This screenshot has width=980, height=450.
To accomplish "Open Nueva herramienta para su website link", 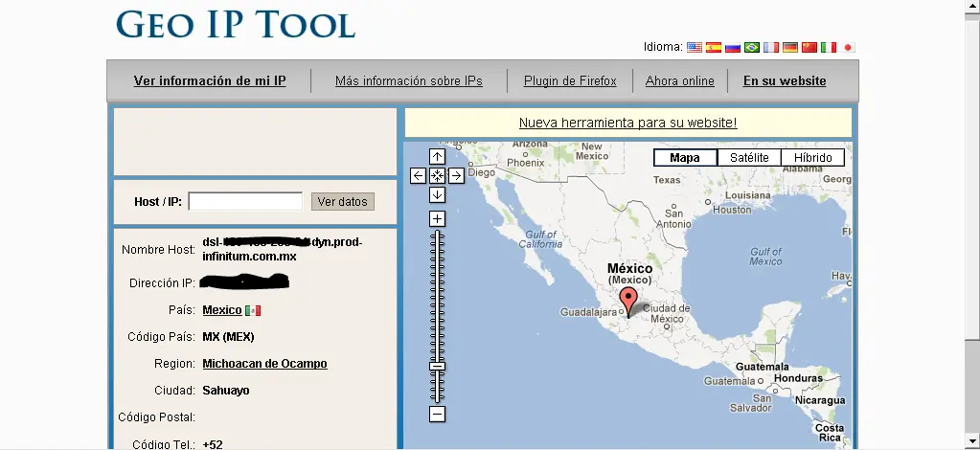I will pos(628,123).
